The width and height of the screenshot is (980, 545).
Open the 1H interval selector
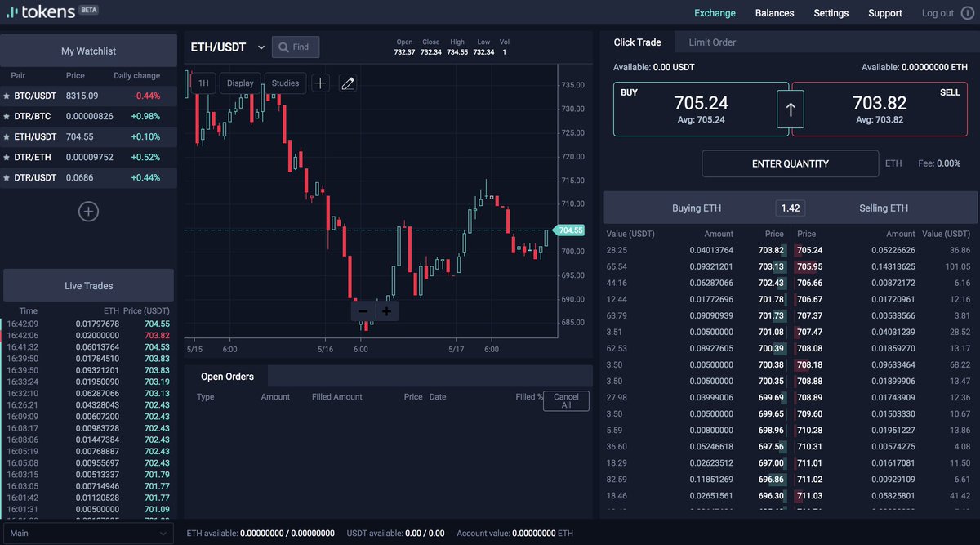[x=203, y=83]
